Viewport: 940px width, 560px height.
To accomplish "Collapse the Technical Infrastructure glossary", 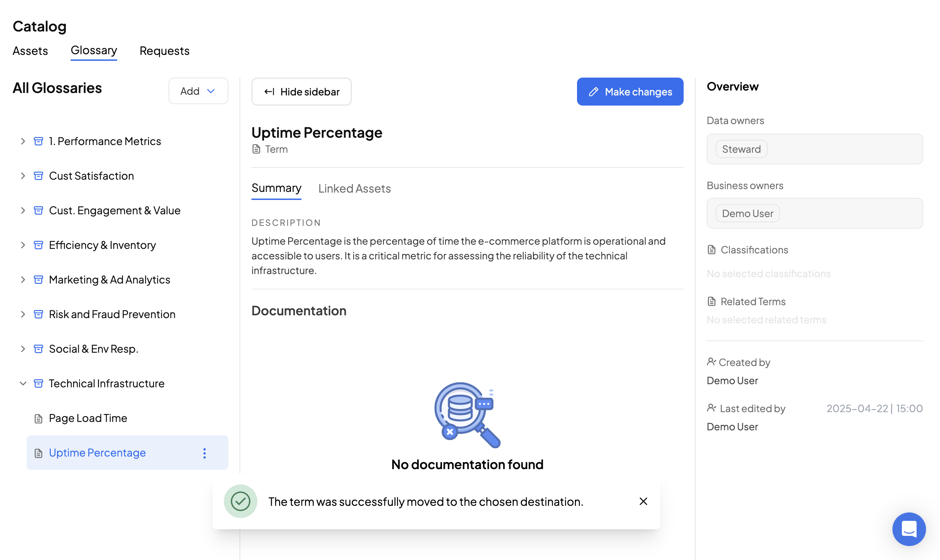I will click(23, 383).
